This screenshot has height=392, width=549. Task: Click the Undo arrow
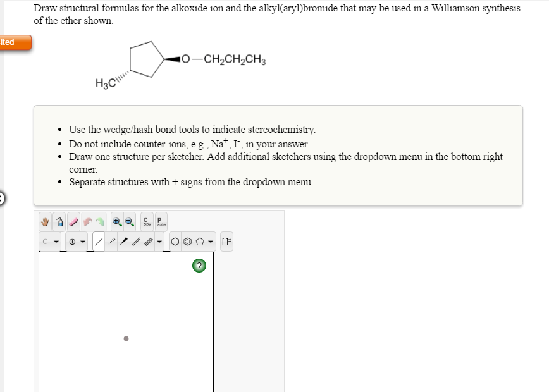pyautogui.click(x=87, y=222)
